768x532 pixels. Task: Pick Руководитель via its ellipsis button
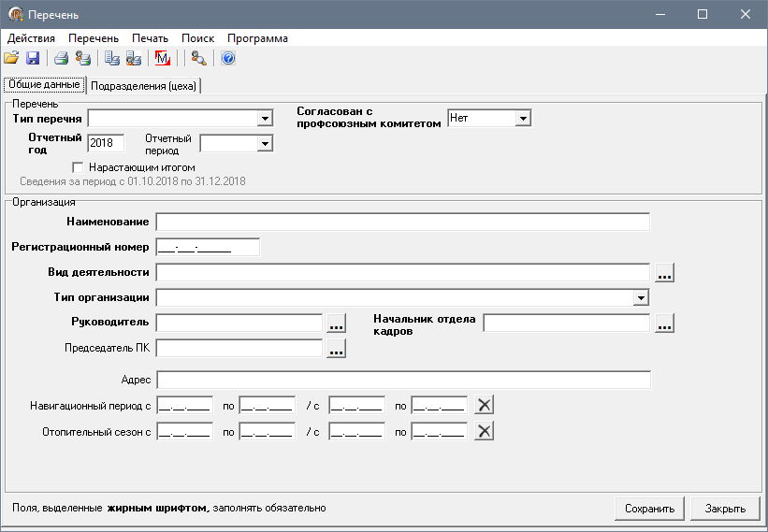pyautogui.click(x=336, y=323)
